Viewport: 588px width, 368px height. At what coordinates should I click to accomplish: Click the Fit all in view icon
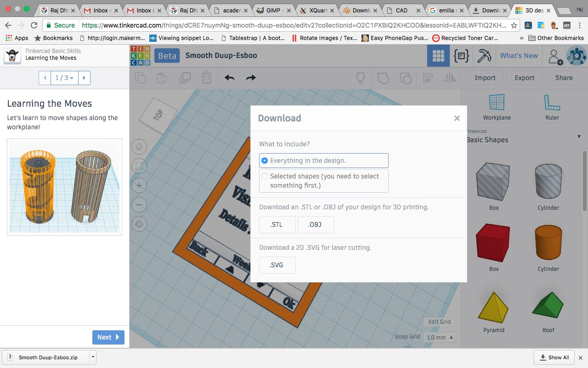point(139,167)
